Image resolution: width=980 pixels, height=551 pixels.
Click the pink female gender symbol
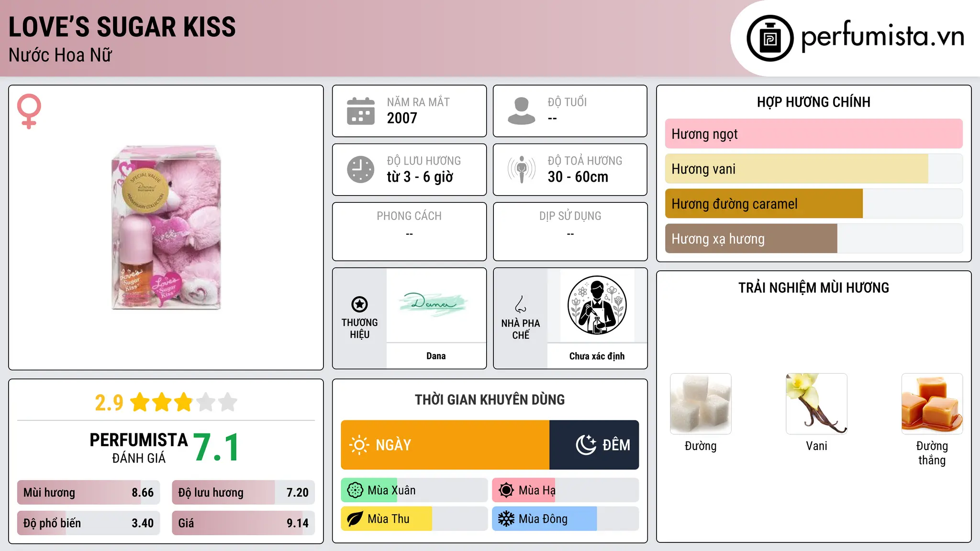coord(29,111)
